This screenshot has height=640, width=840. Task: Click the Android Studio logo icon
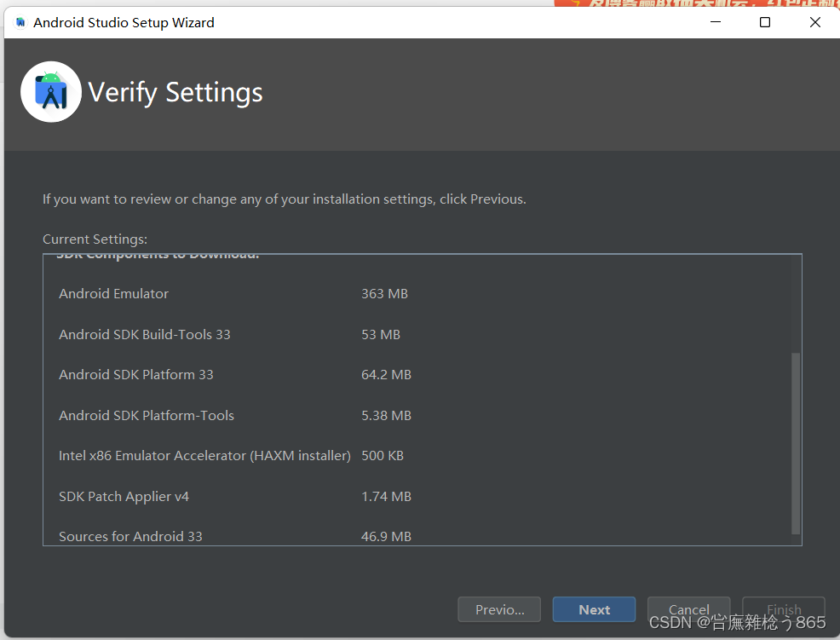click(x=50, y=91)
